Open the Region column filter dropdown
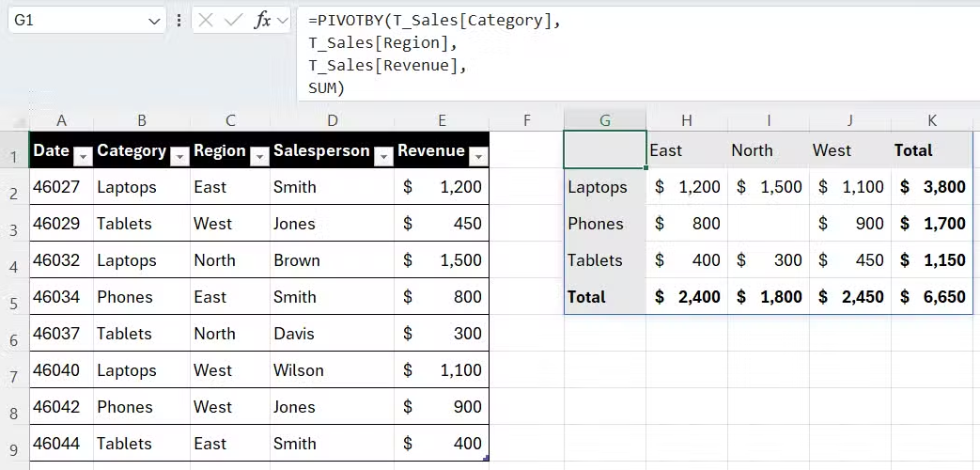The width and height of the screenshot is (980, 470). click(259, 157)
